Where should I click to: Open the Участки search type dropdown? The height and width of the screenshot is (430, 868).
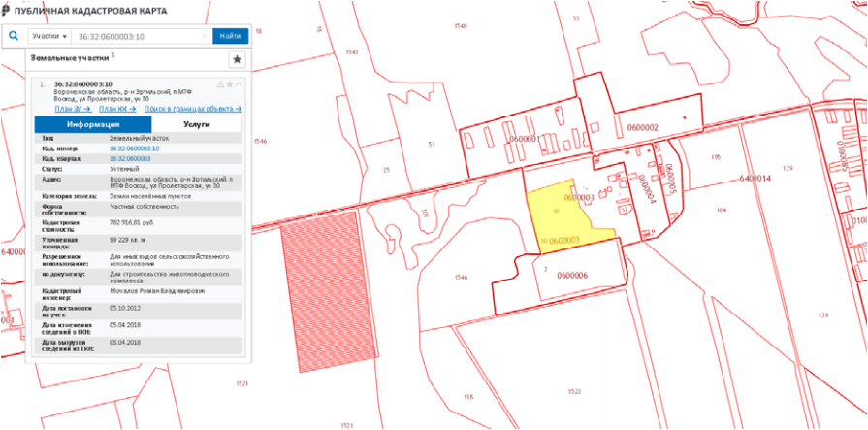click(x=48, y=36)
